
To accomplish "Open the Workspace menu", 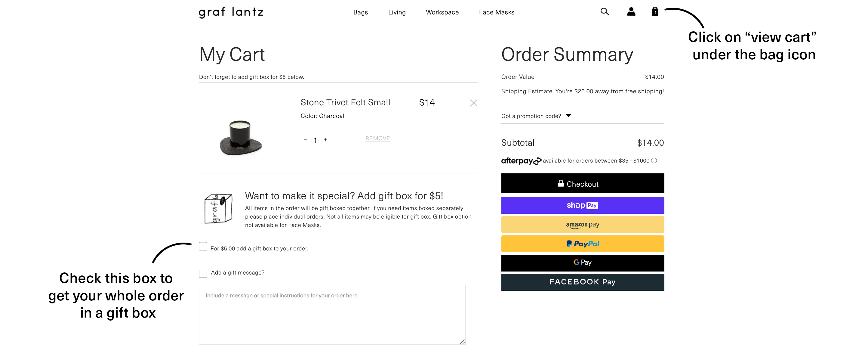I will (x=442, y=12).
